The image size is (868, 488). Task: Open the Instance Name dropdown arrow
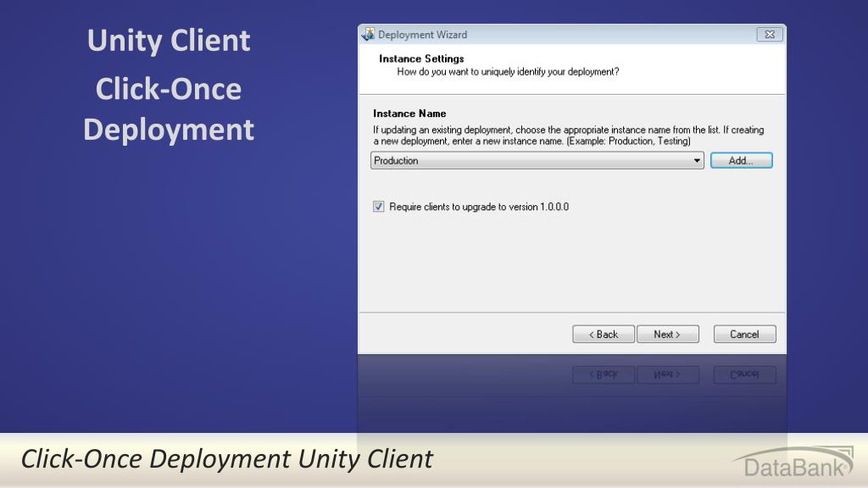pyautogui.click(x=697, y=160)
